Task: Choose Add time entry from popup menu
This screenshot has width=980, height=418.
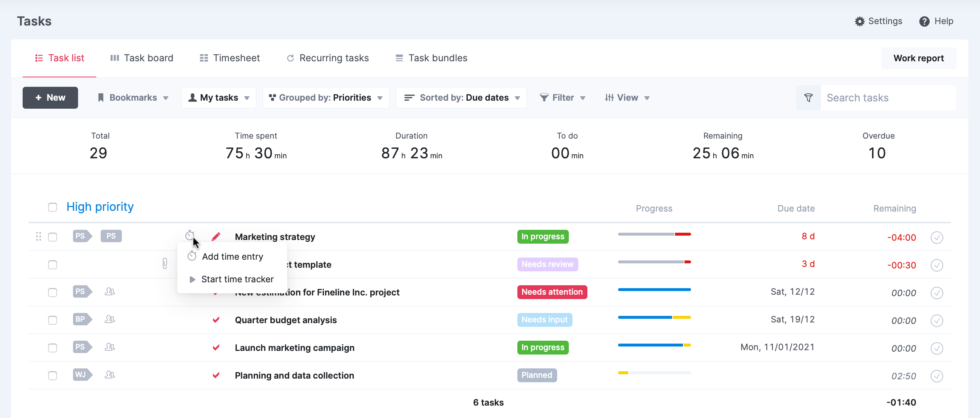Action: [x=232, y=257]
